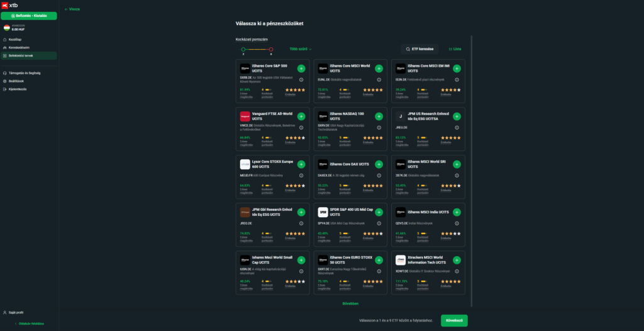Focus the ETF keresése search field
644x331 pixels.
pyautogui.click(x=419, y=49)
